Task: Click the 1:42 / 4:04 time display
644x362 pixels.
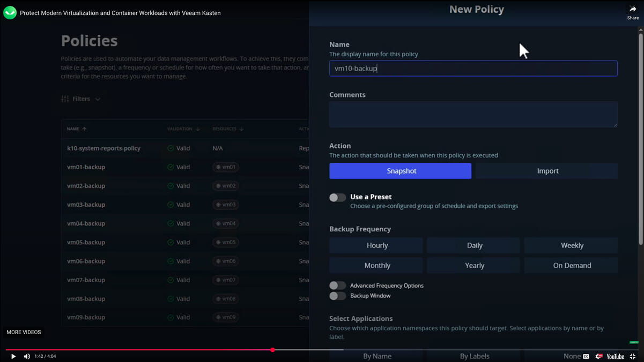Action: 45,356
